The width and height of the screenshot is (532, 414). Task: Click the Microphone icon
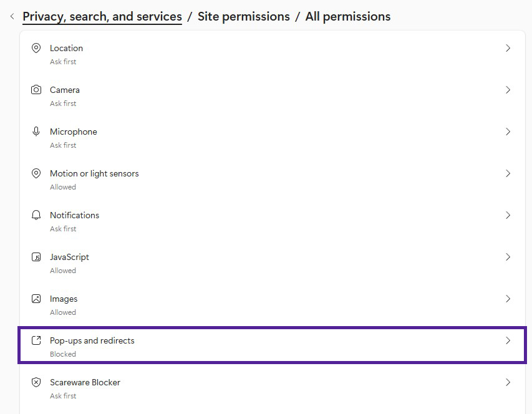click(x=36, y=132)
